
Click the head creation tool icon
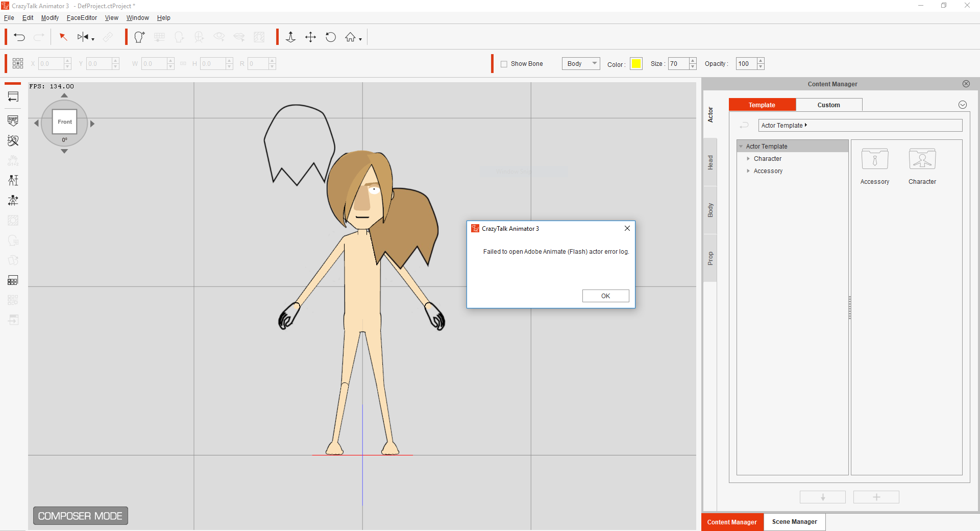139,37
